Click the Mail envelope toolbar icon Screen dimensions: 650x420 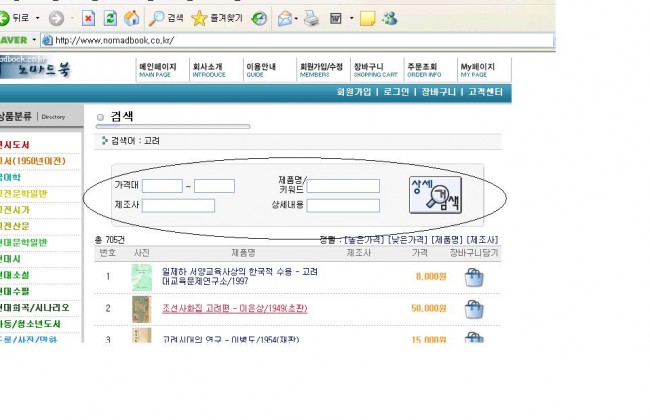pyautogui.click(x=284, y=19)
